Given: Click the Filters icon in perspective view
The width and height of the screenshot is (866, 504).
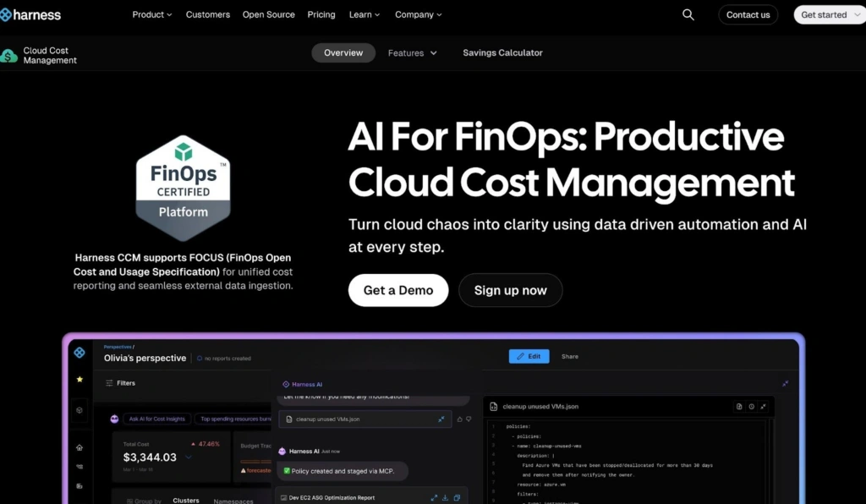Looking at the screenshot, I should coord(109,383).
